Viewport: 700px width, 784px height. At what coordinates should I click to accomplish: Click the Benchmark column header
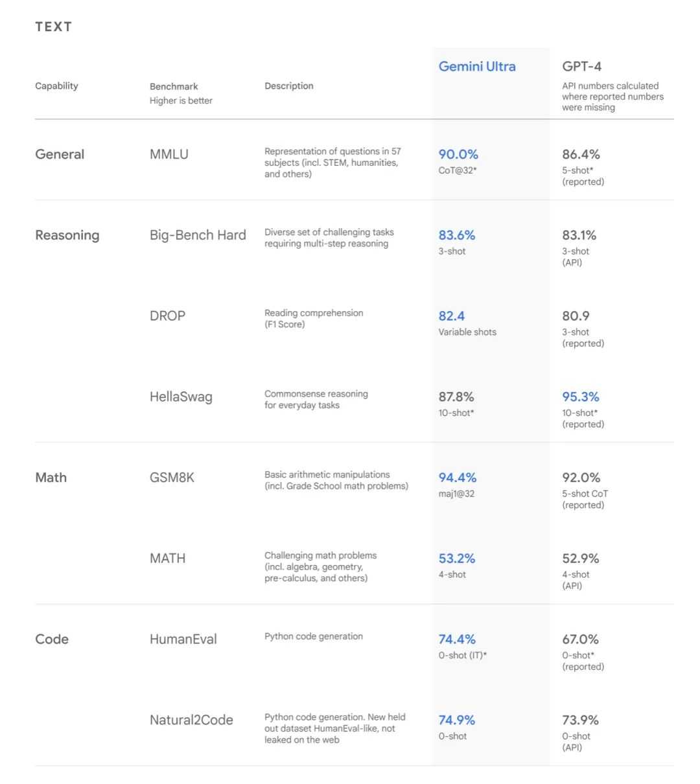click(174, 86)
